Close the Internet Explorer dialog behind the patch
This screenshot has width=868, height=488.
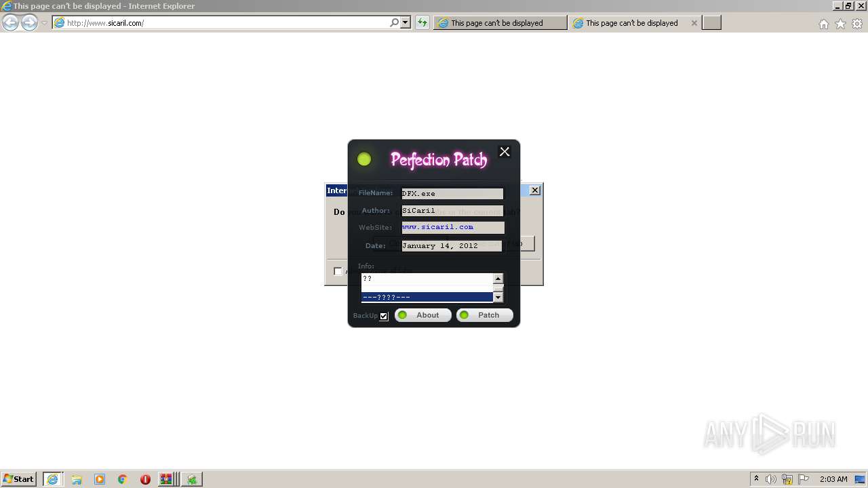pyautogui.click(x=535, y=190)
